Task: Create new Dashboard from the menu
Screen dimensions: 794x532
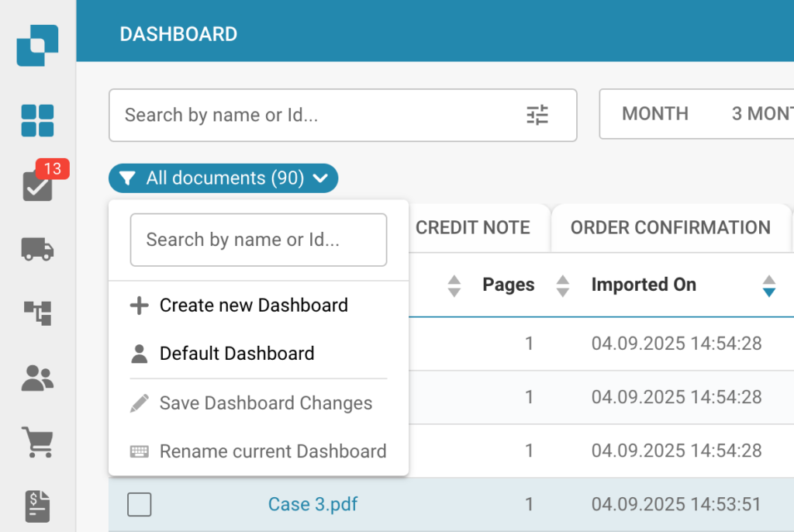Action: tap(253, 305)
